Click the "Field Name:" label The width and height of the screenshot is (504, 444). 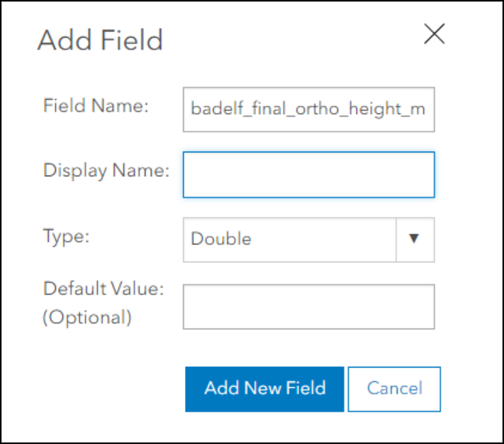[96, 106]
